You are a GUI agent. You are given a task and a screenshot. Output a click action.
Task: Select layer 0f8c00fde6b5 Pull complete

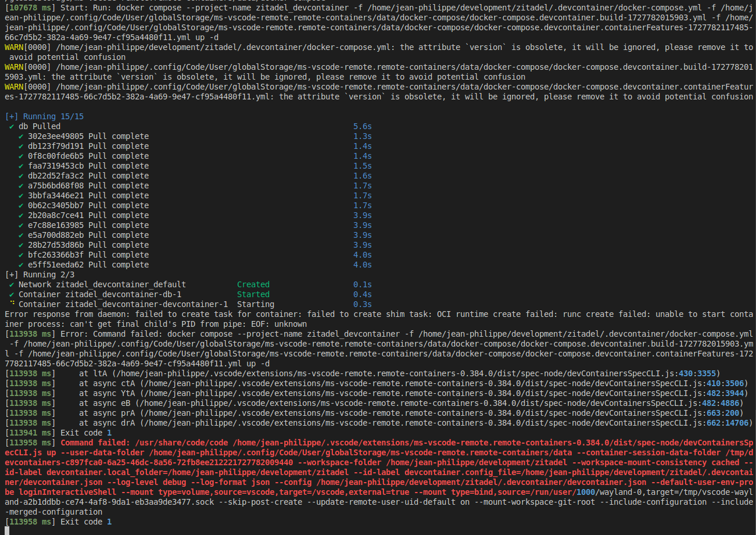tap(88, 156)
